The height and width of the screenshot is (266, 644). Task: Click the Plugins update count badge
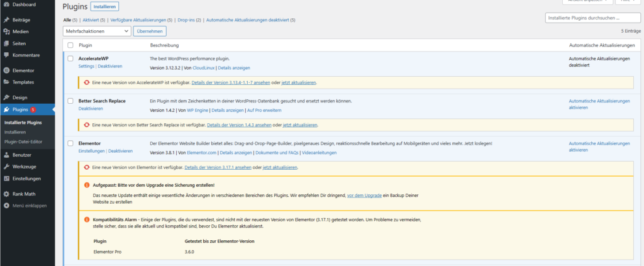click(33, 109)
